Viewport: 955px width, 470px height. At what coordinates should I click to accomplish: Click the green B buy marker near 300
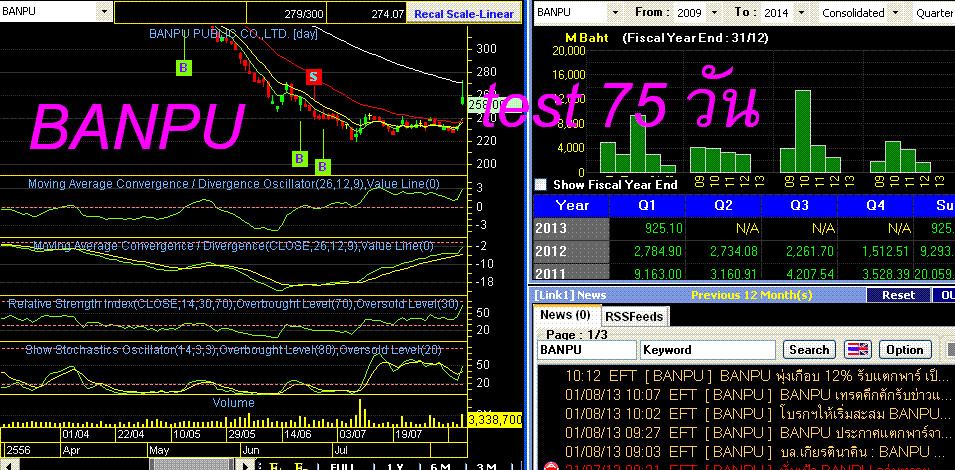coord(184,67)
